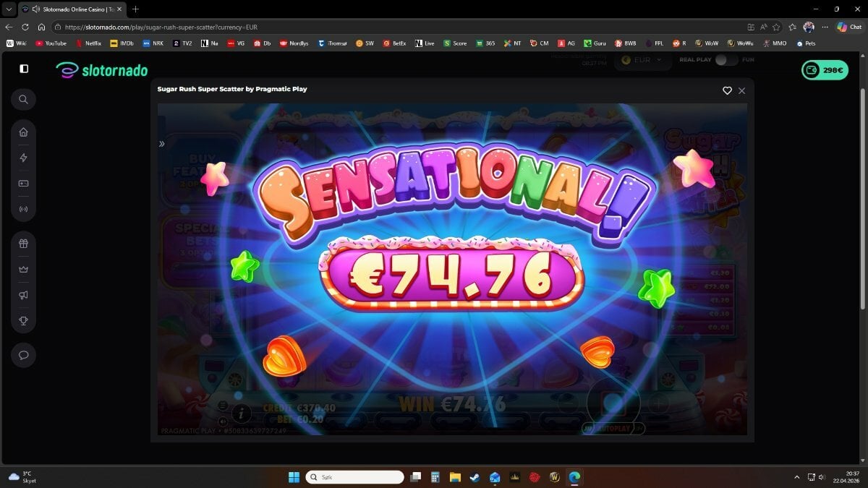The width and height of the screenshot is (868, 488).
Task: Open the YouTube bookmark in favorites bar
Action: [x=51, y=43]
